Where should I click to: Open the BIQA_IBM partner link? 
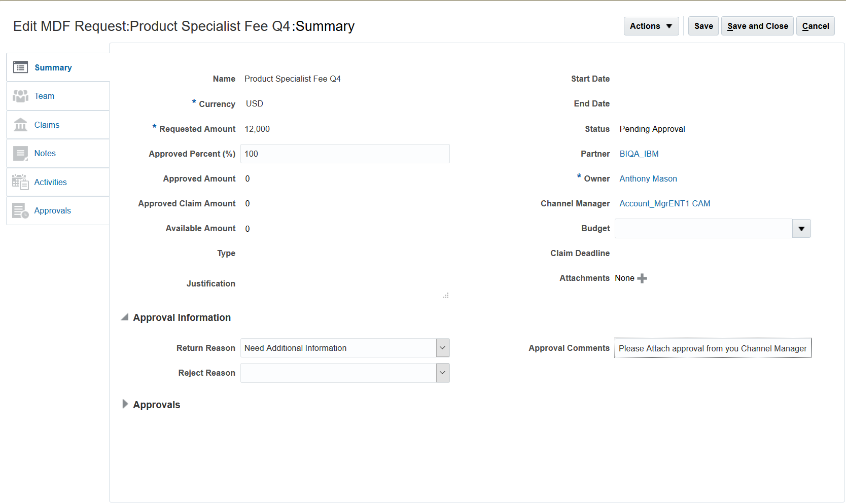pos(639,154)
